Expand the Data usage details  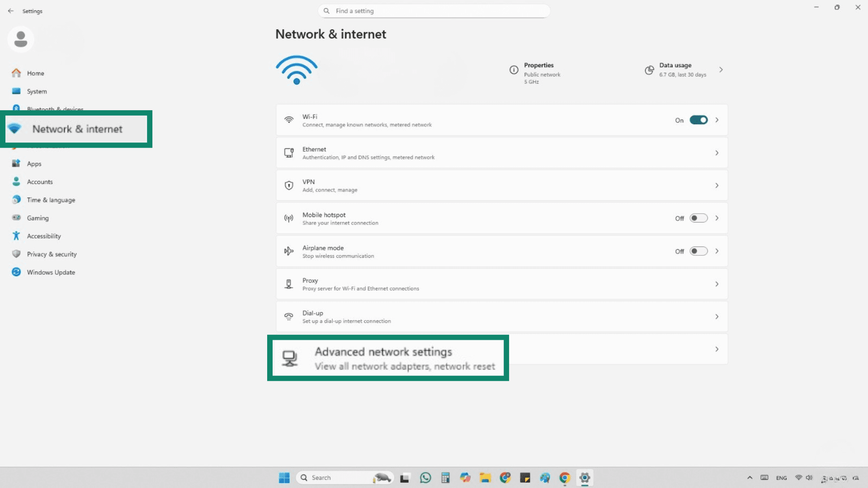pos(721,70)
